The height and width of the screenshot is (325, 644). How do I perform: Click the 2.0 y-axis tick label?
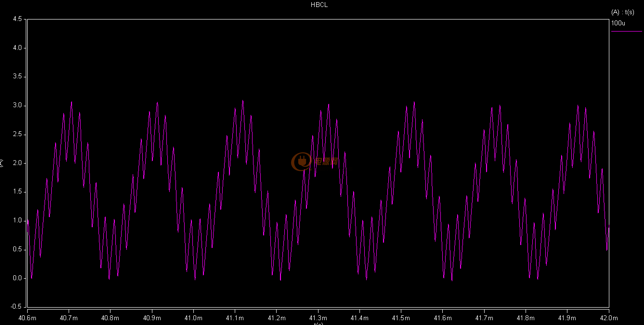pyautogui.click(x=18, y=163)
